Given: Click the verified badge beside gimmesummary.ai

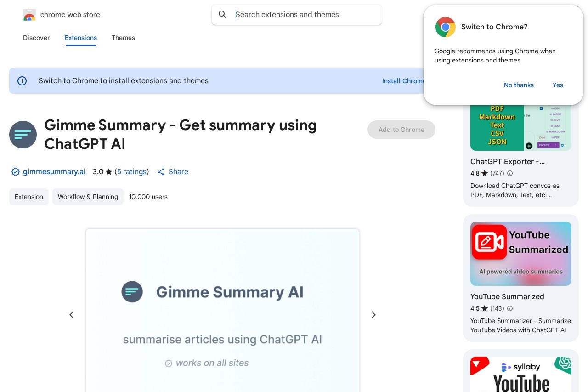Looking at the screenshot, I should coord(16,172).
